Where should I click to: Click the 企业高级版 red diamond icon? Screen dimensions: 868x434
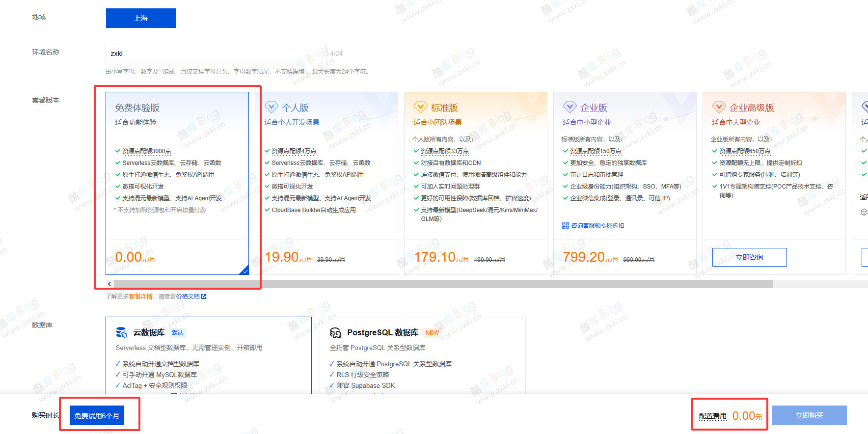click(719, 107)
